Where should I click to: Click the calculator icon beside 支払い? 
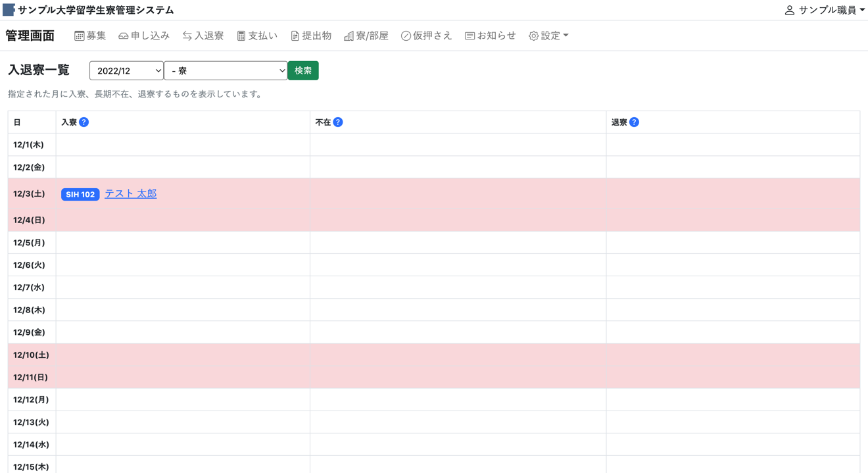pos(241,36)
